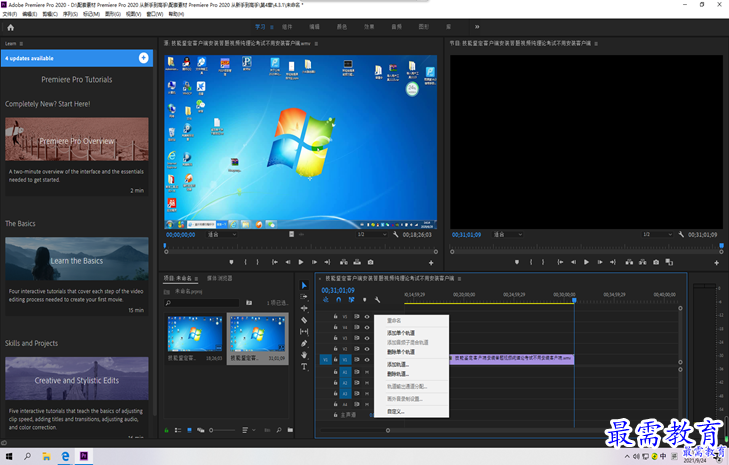
Task: Add marker in the timeline header
Action: 364,300
